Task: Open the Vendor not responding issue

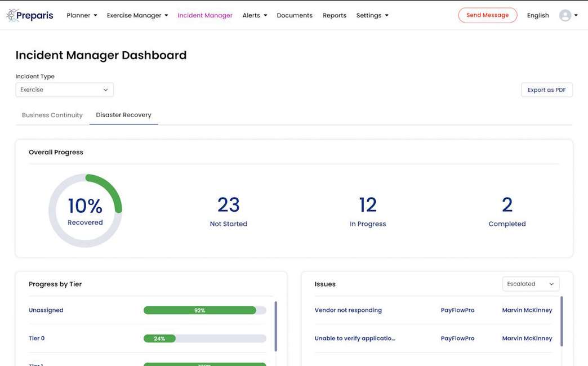Action: tap(348, 310)
